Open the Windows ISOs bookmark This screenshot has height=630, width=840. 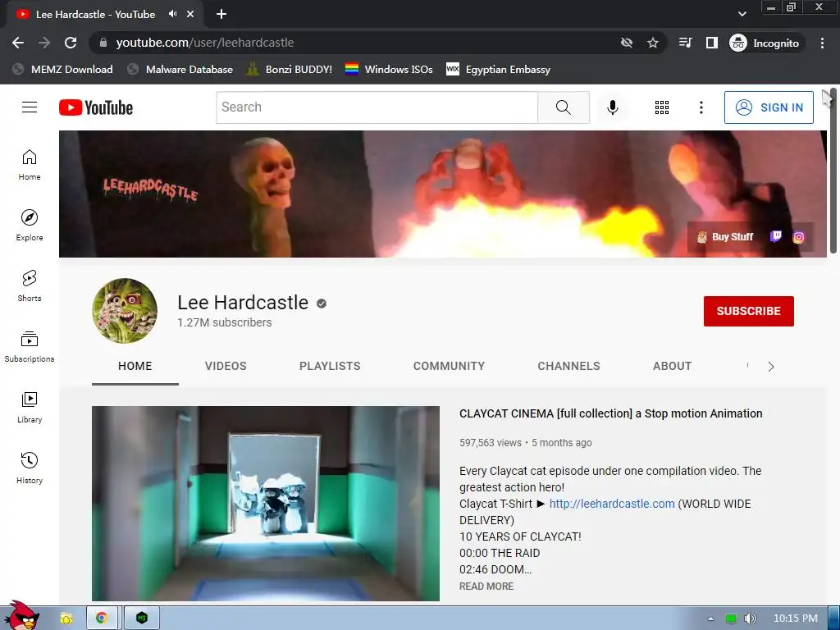[389, 69]
